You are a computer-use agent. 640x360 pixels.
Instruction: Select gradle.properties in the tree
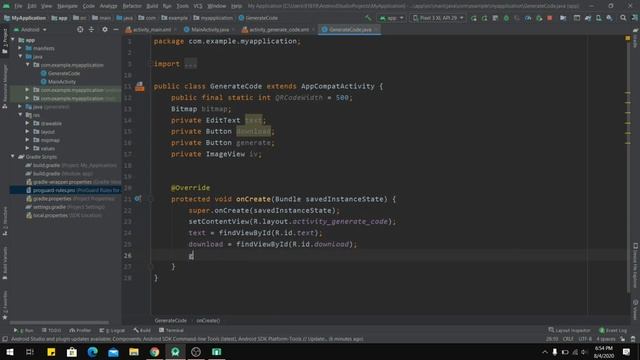point(70,199)
